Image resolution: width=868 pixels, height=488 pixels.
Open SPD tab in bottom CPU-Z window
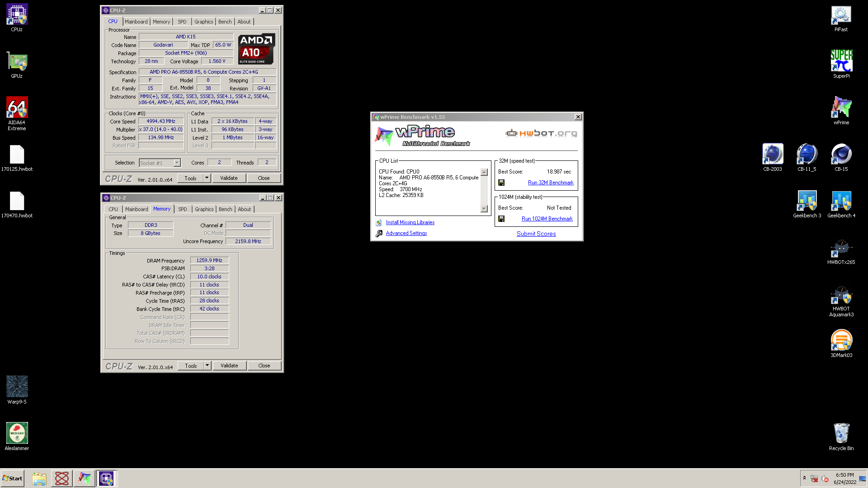[183, 209]
